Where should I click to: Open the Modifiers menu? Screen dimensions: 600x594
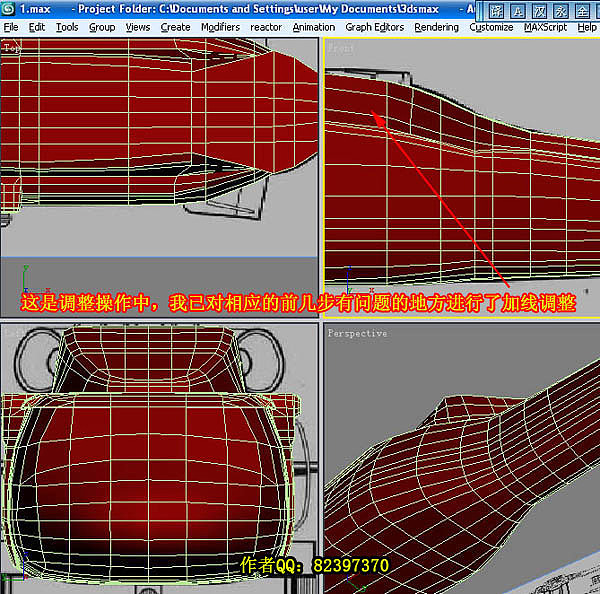tap(220, 27)
